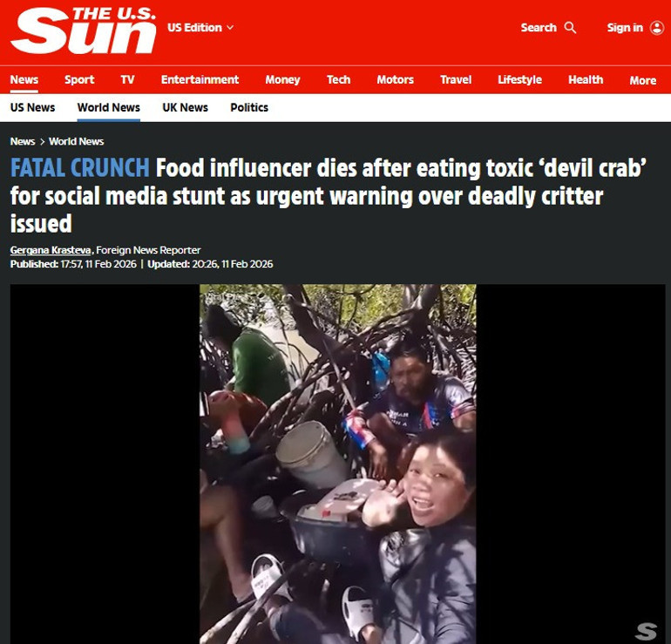Play the devil crab article video

[337, 464]
